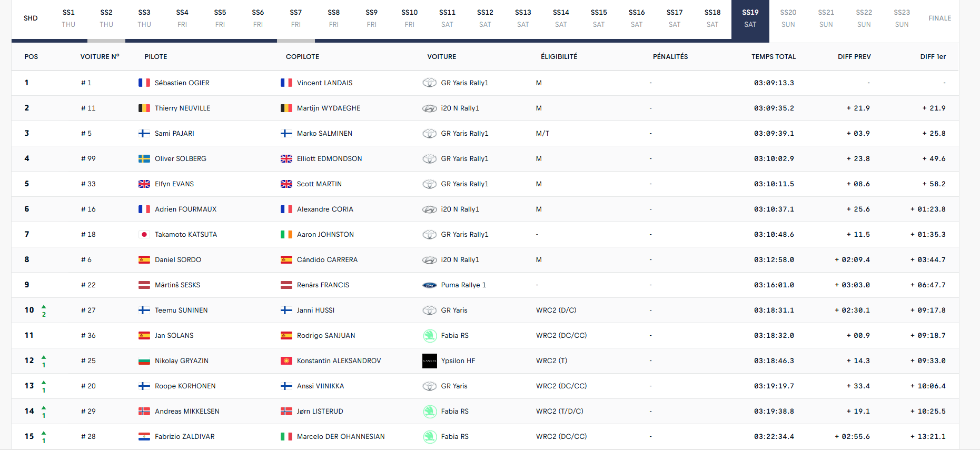
Task: Click gap to previous + 02:09.4
Action: [852, 259]
